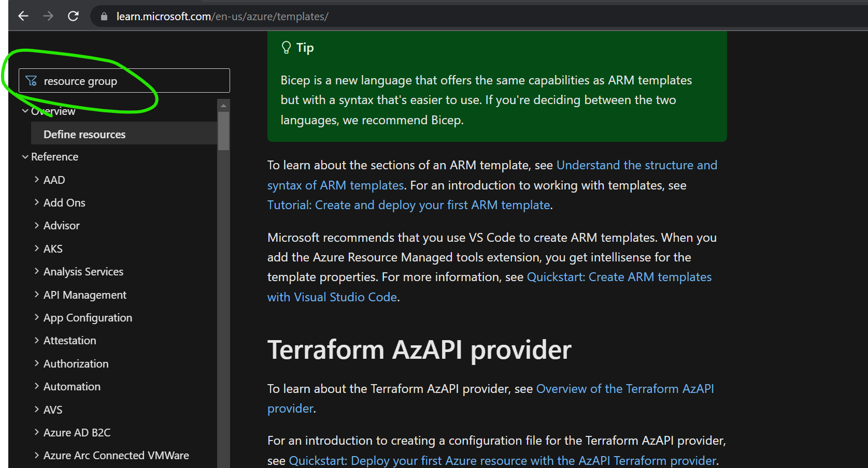Expand the AVS chevron

tap(37, 409)
